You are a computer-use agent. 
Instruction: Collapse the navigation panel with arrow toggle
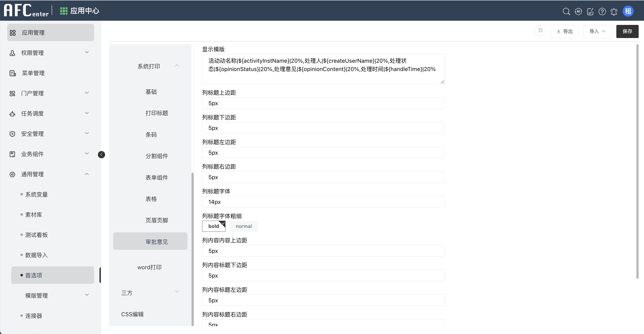point(101,154)
